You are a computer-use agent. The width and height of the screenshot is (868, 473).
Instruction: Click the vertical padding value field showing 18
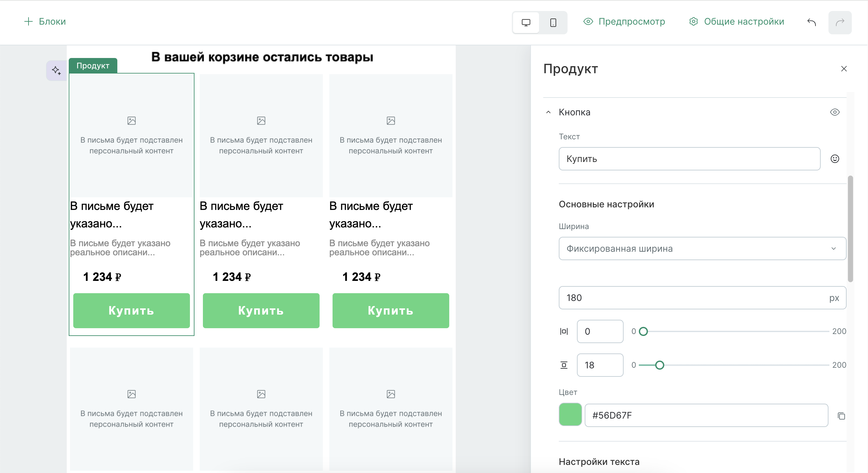pyautogui.click(x=600, y=365)
